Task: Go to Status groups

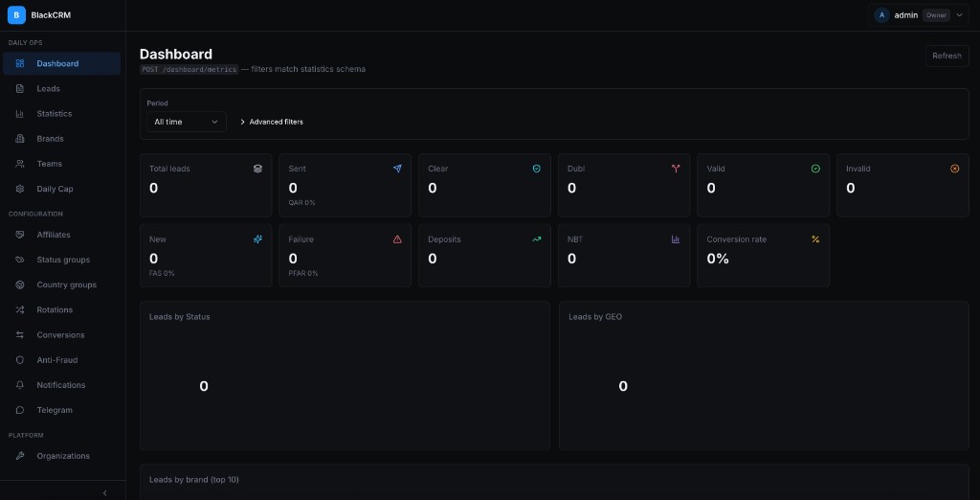Action: coord(62,260)
